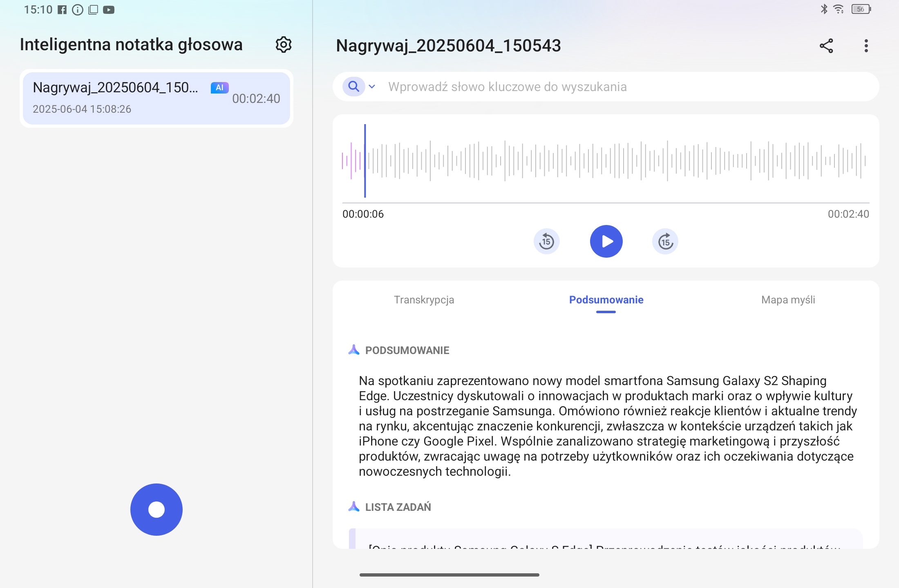Click the waveform playhead marker
This screenshot has width=899, height=588.
tap(365, 160)
